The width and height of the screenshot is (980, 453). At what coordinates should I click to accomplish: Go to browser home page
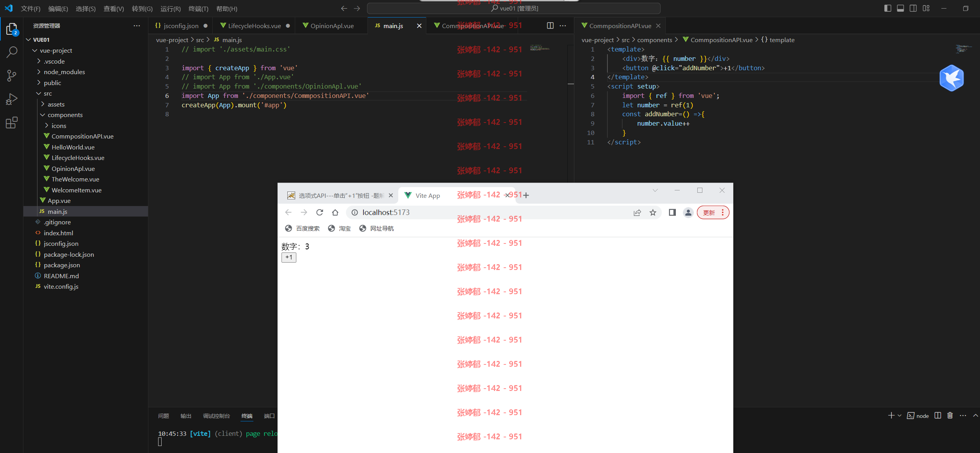(x=335, y=212)
